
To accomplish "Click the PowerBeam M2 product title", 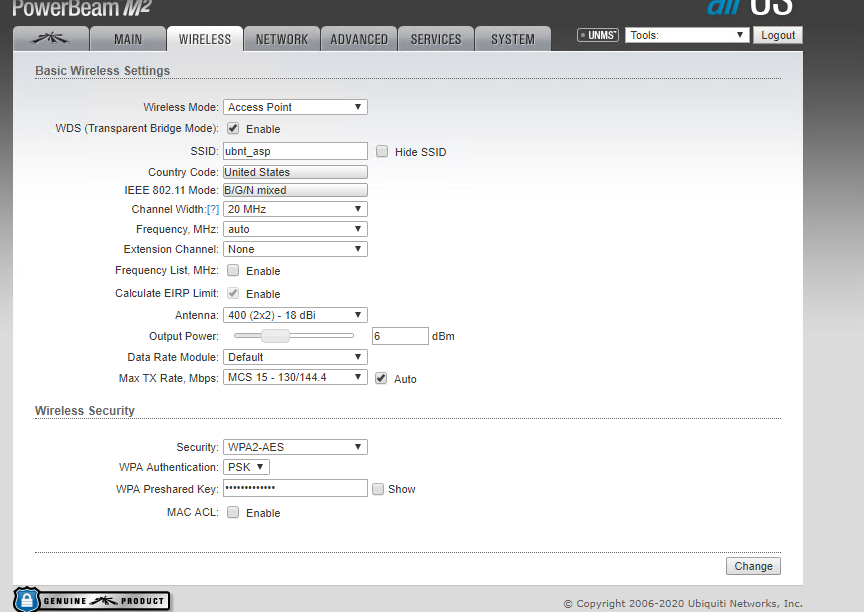I will pos(82,8).
